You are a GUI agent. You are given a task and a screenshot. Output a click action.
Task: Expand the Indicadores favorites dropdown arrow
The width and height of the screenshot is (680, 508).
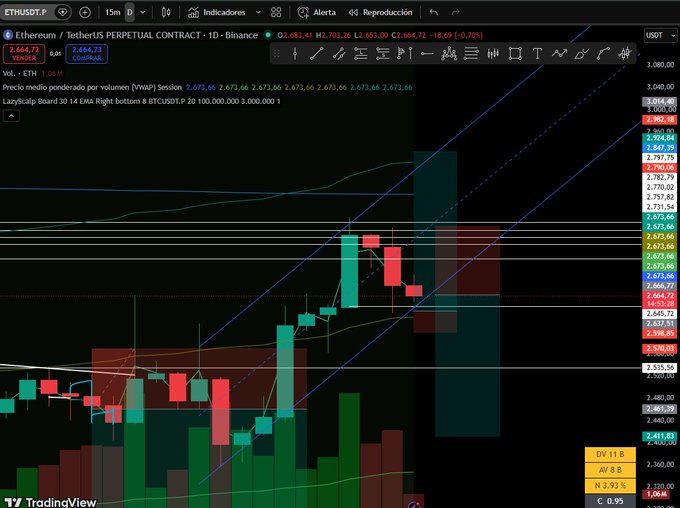pyautogui.click(x=258, y=13)
